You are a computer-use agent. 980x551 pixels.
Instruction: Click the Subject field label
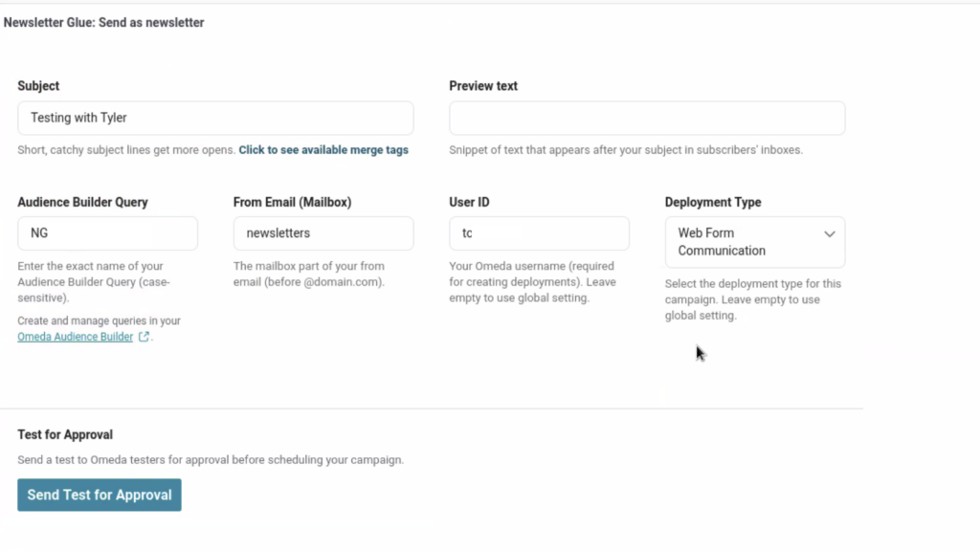pyautogui.click(x=38, y=86)
